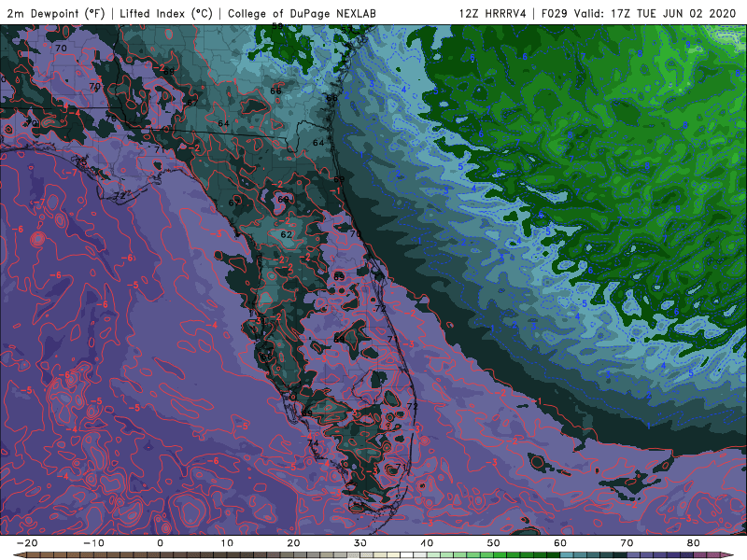This screenshot has width=747, height=560.
Task: Click the '62' dewpoint value over north Florida
Action: [286, 235]
